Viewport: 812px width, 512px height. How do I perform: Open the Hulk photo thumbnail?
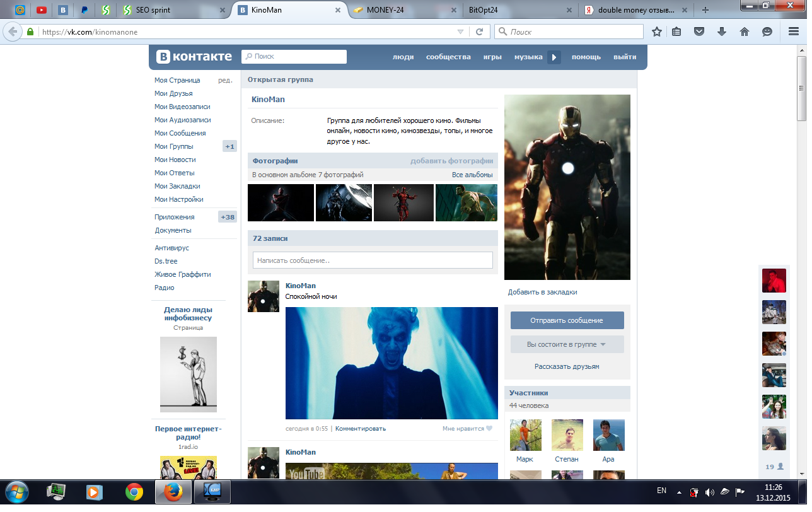[x=467, y=202]
